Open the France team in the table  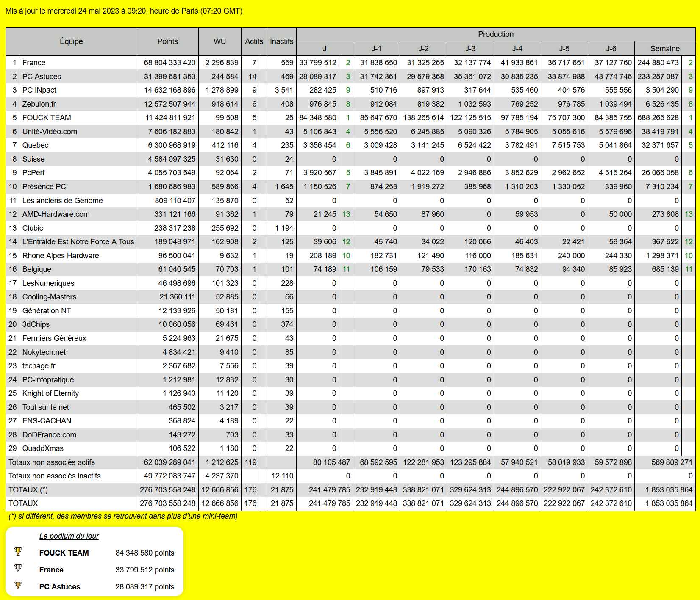click(34, 63)
